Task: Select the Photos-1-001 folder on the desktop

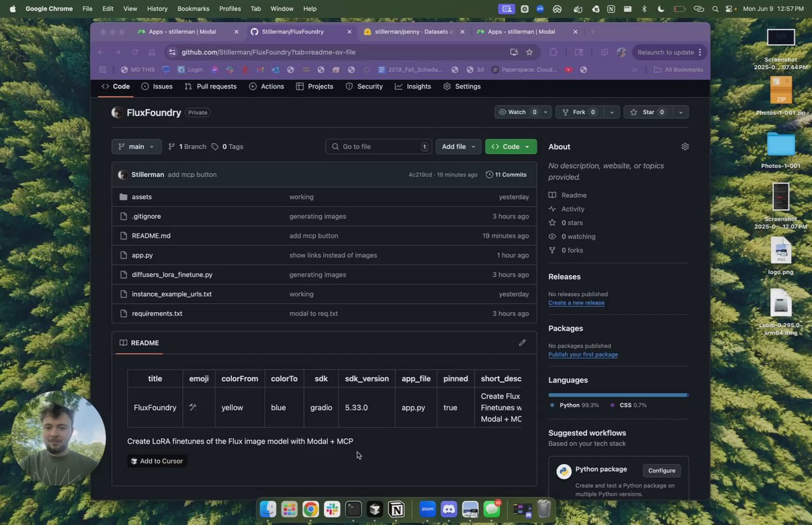Action: [781, 151]
